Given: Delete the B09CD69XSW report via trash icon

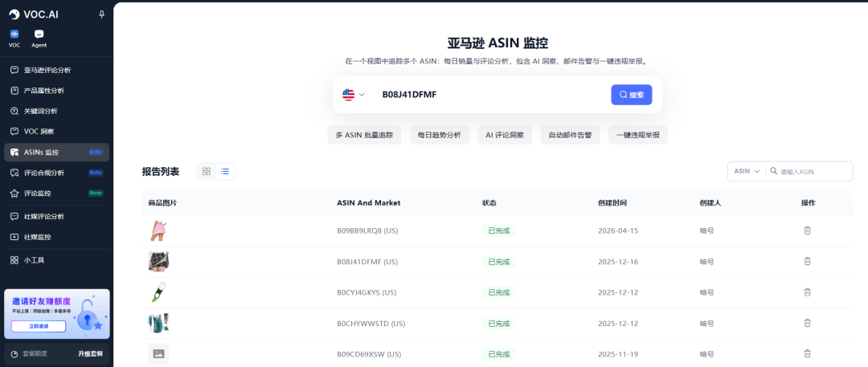Looking at the screenshot, I should pos(808,353).
